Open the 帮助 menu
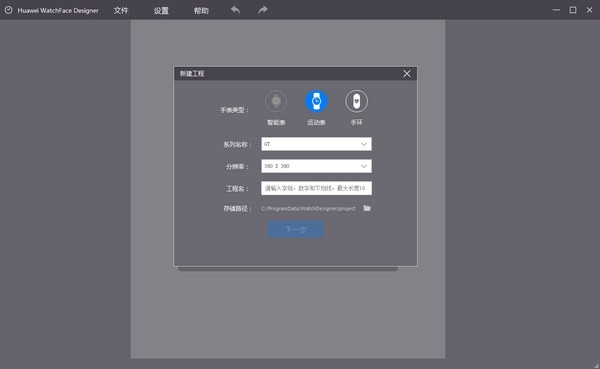This screenshot has width=600, height=369. point(201,10)
